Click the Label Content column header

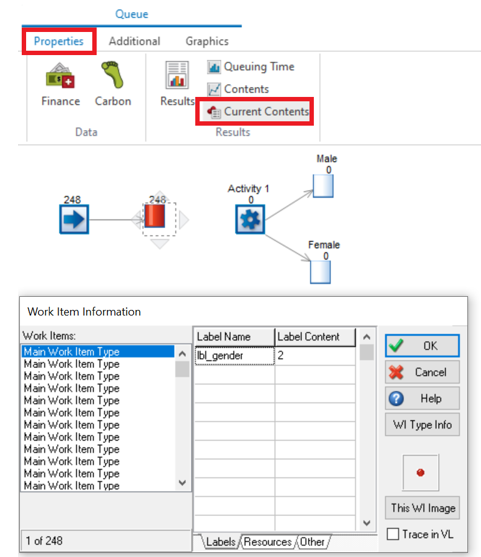click(315, 337)
